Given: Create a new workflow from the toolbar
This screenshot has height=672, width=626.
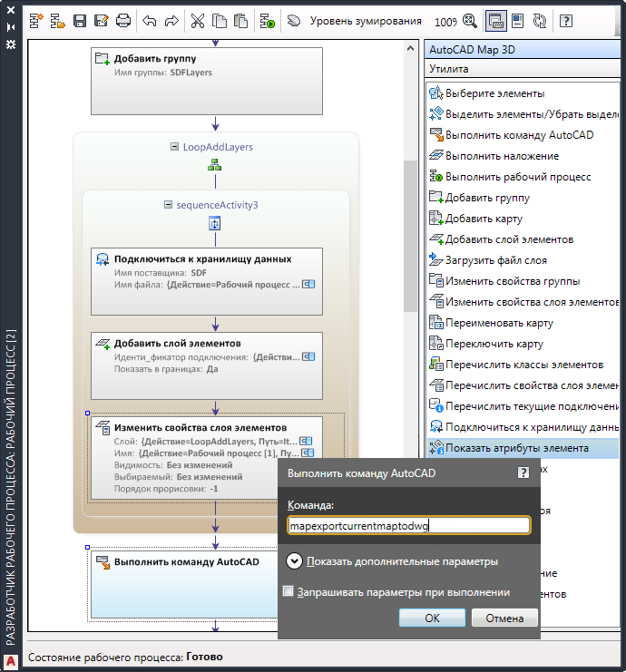Looking at the screenshot, I should point(36,21).
